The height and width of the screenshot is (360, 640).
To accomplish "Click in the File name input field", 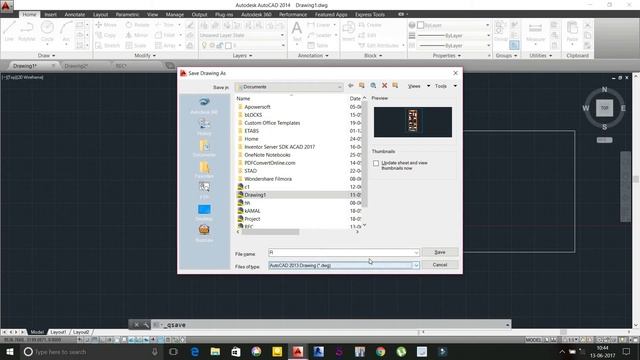I will (x=340, y=253).
